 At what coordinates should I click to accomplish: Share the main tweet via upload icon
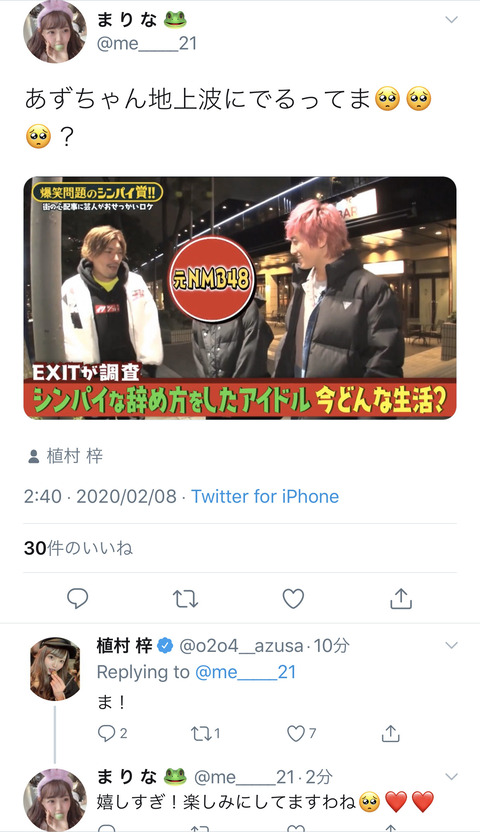401,598
